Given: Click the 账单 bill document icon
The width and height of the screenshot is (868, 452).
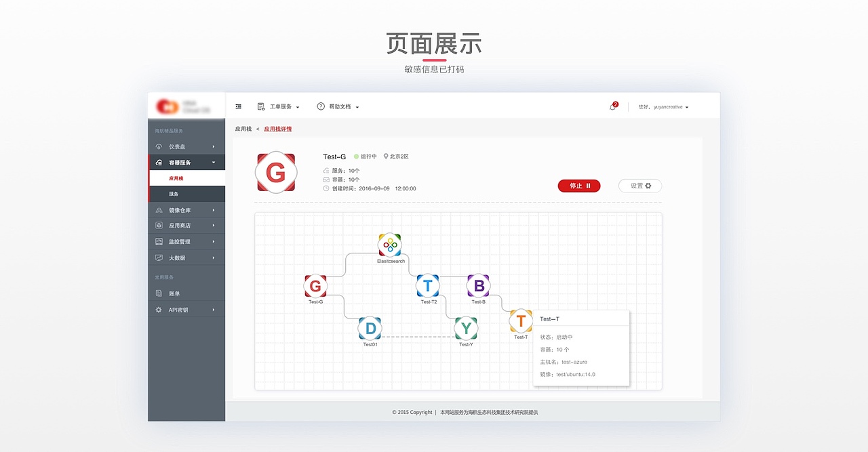Looking at the screenshot, I should 159,293.
